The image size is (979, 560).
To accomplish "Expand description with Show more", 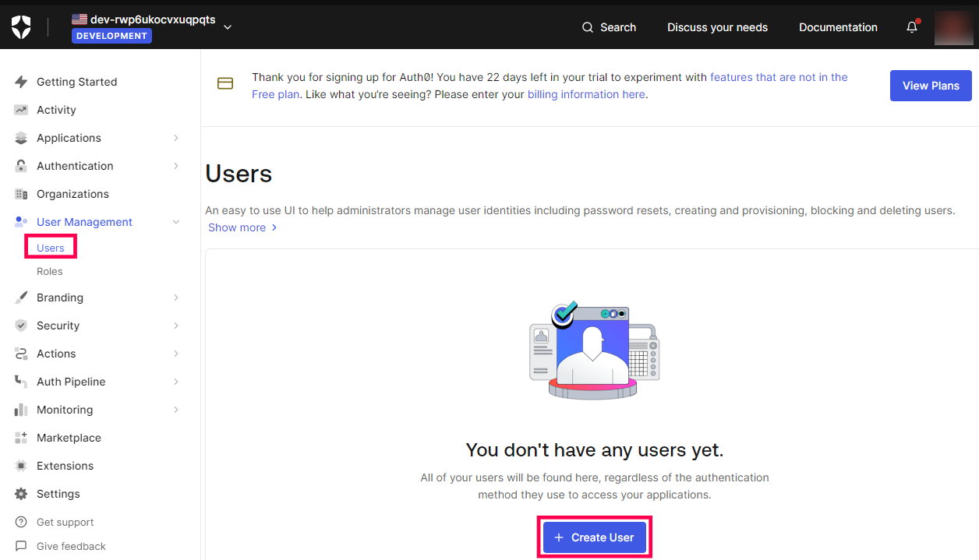I will click(242, 227).
